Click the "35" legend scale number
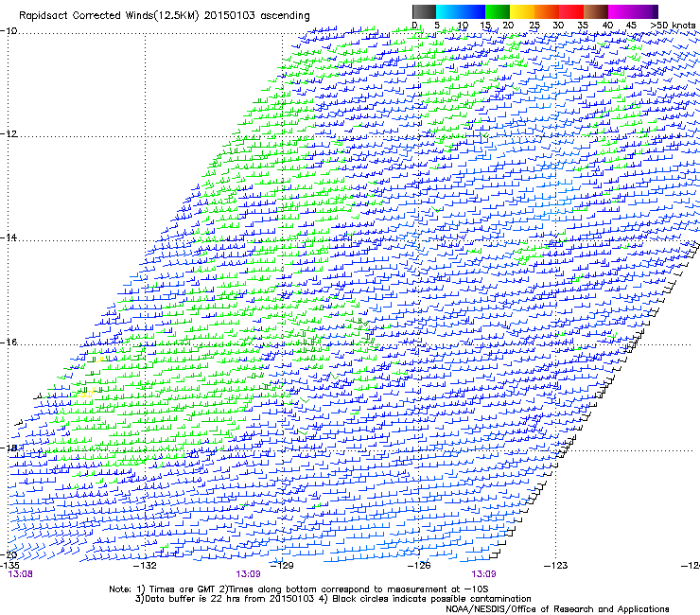 point(583,26)
